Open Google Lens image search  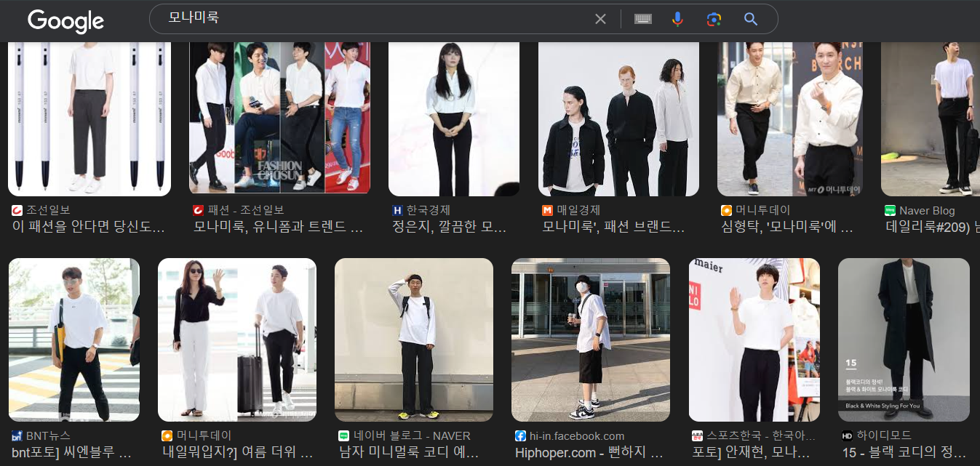coord(714,19)
